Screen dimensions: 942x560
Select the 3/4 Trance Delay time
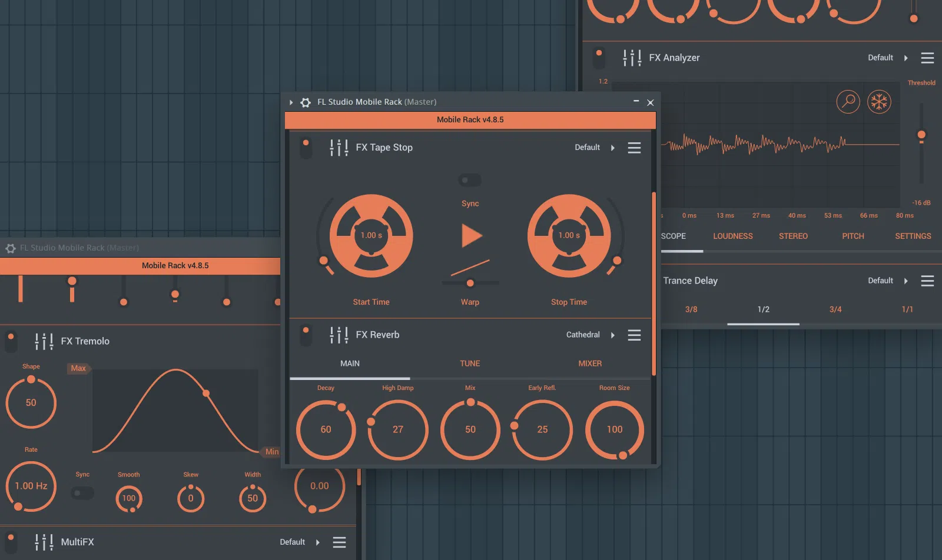[x=835, y=309]
